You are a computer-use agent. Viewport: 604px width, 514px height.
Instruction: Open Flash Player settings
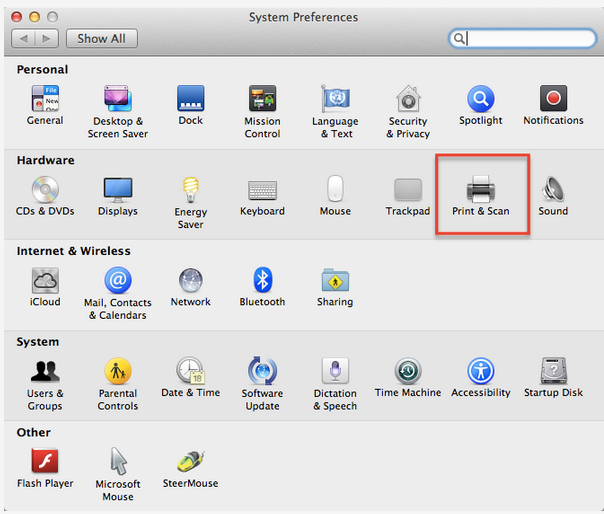45,462
